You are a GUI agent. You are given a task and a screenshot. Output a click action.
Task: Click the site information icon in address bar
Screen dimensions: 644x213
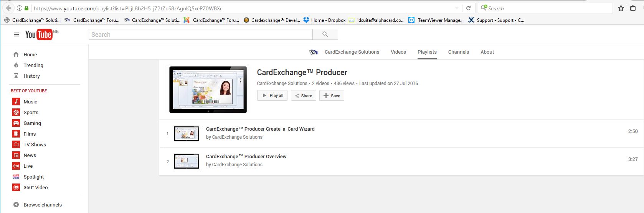(x=19, y=8)
